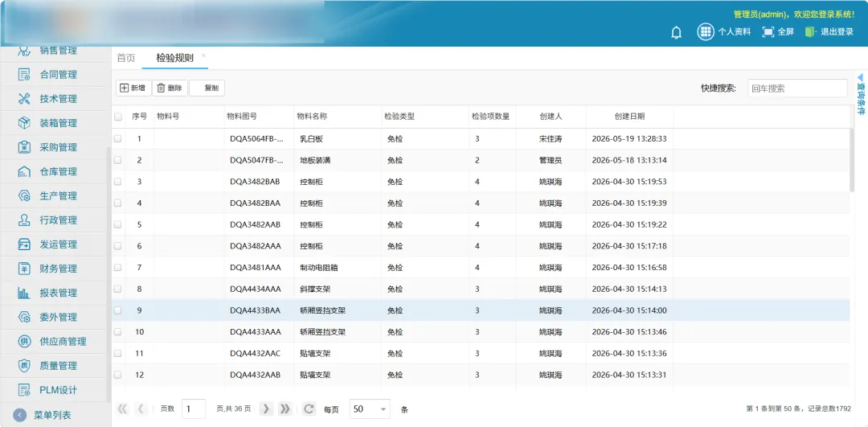Close the 检验规则 tab

click(203, 55)
